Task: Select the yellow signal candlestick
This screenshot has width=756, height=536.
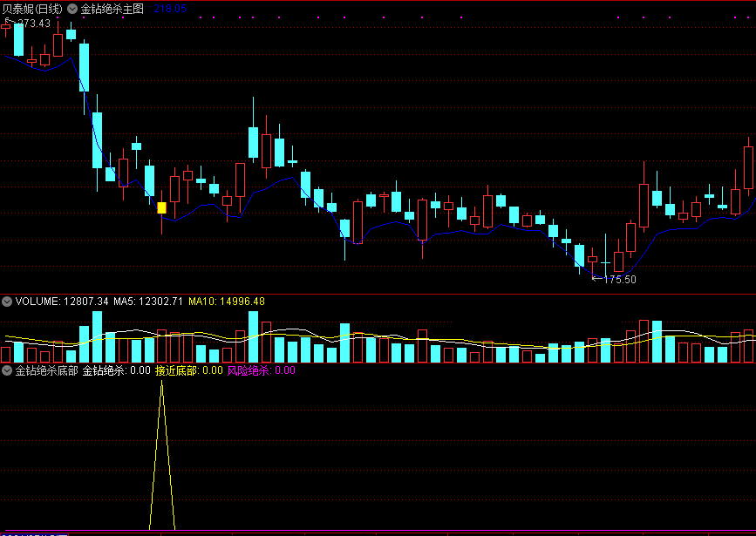Action: [x=162, y=207]
